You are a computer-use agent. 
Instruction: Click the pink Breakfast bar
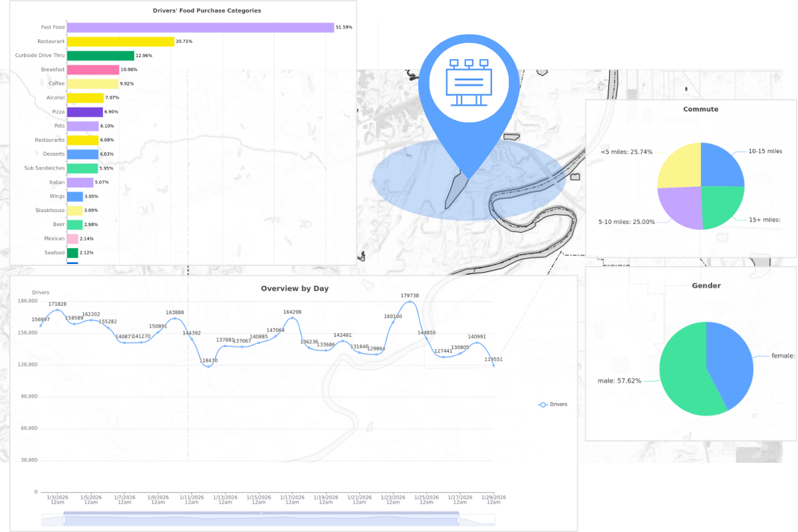pos(93,70)
